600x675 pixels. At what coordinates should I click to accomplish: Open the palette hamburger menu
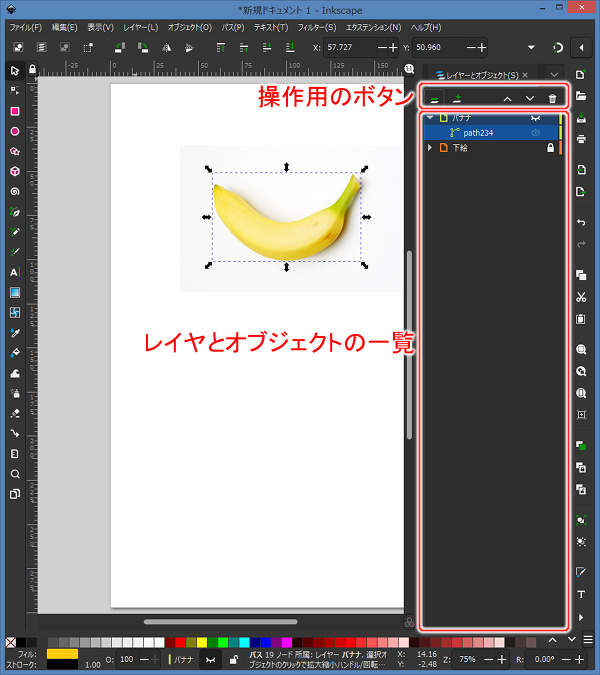tap(588, 640)
